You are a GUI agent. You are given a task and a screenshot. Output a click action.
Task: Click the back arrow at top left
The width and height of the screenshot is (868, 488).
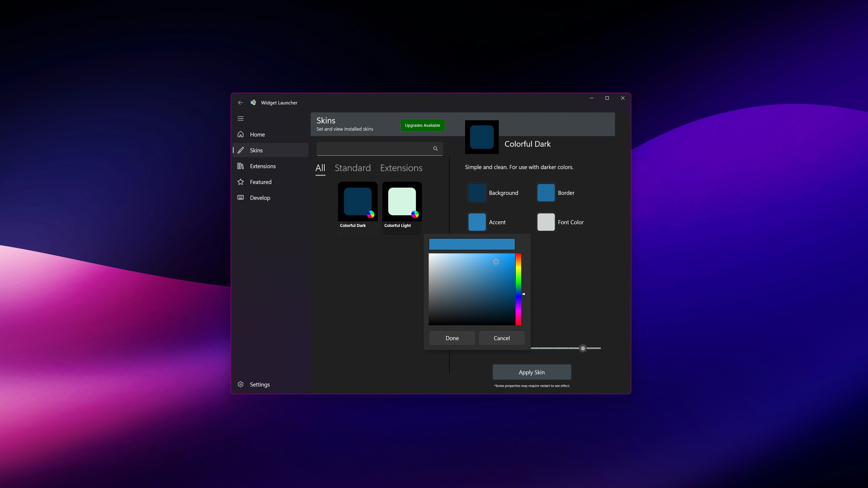[240, 102]
